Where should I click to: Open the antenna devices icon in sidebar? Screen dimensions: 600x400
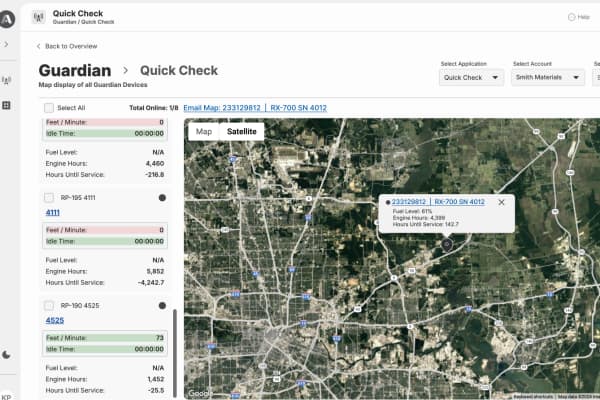pos(6,80)
